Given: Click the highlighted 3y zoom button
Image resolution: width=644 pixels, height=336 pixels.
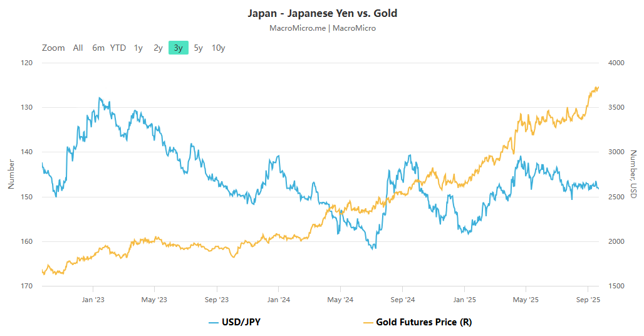Looking at the screenshot, I should (x=179, y=48).
